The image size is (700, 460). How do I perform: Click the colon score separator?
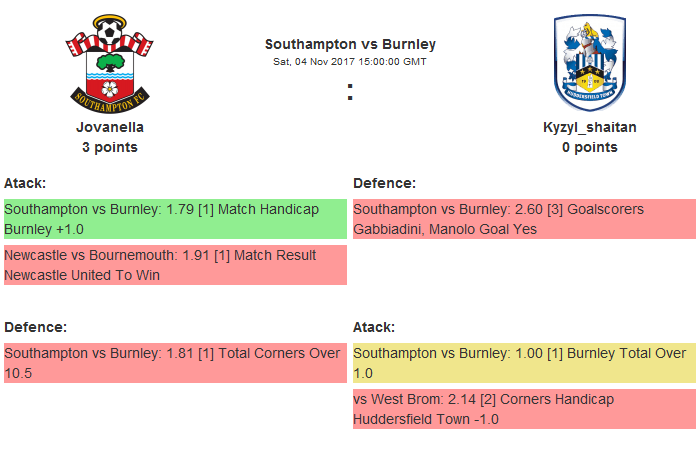point(350,92)
